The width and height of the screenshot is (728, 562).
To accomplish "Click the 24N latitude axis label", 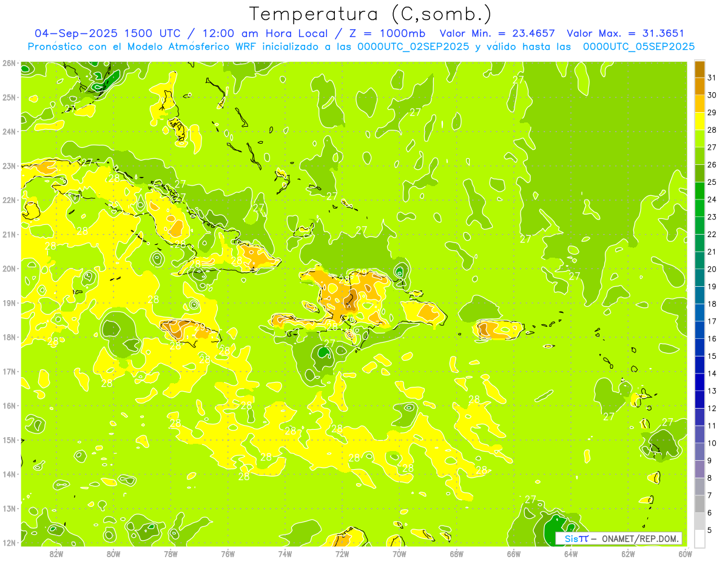I will pos(9,132).
